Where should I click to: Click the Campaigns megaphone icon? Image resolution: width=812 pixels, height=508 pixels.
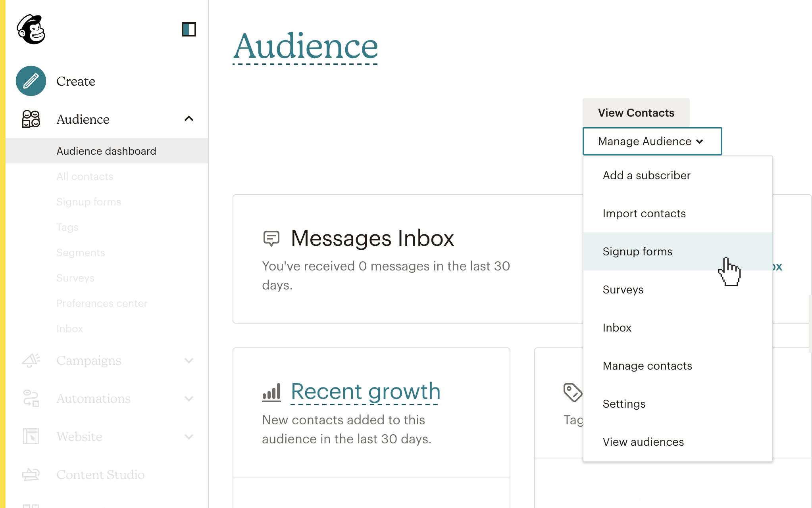31,360
